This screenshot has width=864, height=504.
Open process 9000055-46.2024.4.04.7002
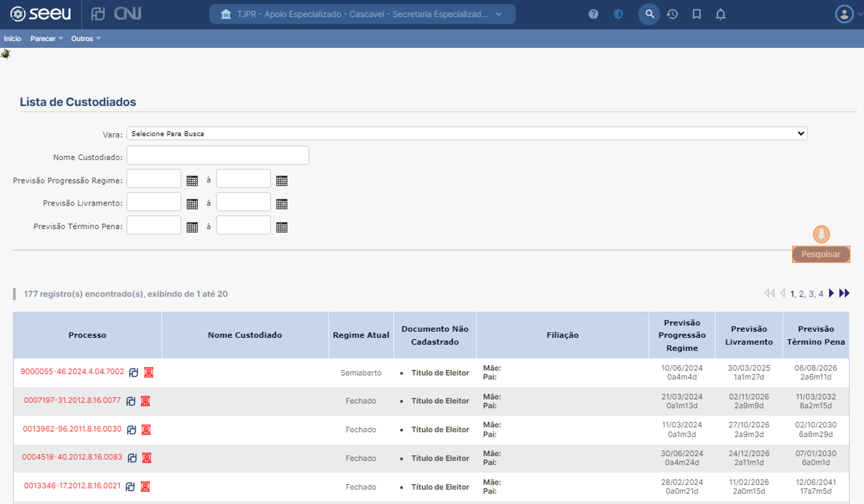tap(72, 371)
